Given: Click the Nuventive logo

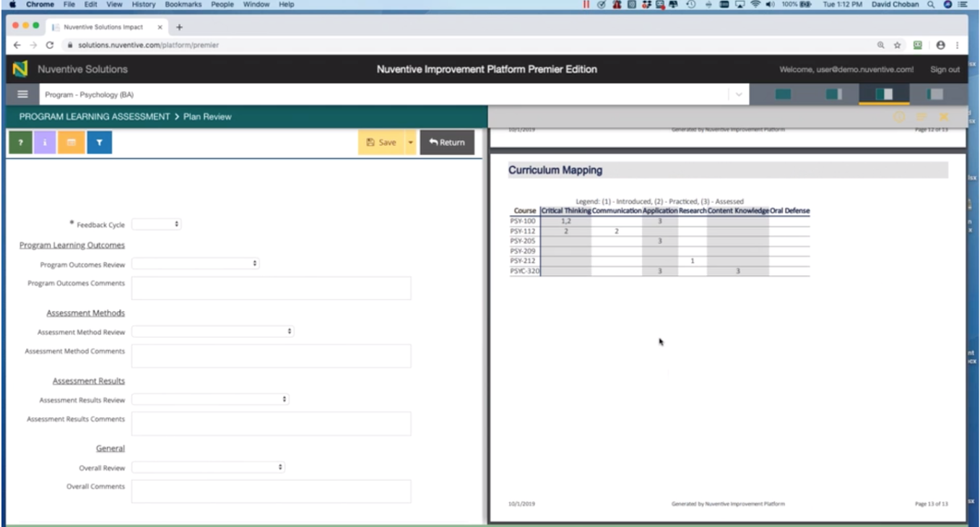Looking at the screenshot, I should 20,69.
